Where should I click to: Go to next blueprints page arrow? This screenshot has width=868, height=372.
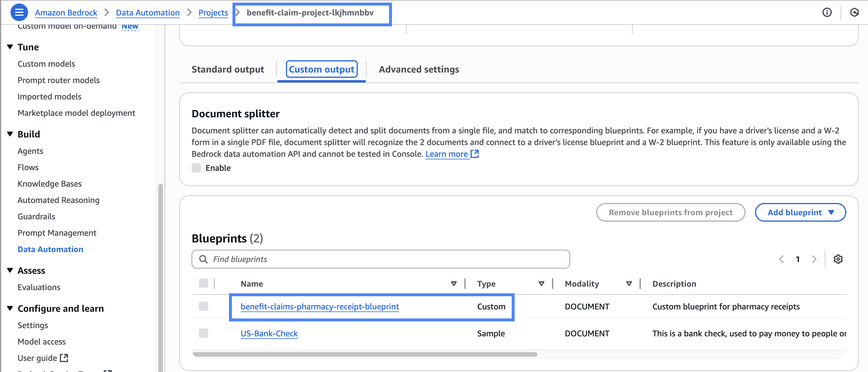click(x=814, y=259)
